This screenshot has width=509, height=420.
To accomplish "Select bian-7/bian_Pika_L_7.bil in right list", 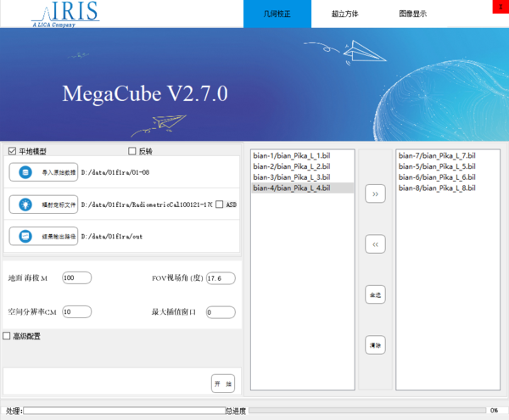I will coord(448,155).
